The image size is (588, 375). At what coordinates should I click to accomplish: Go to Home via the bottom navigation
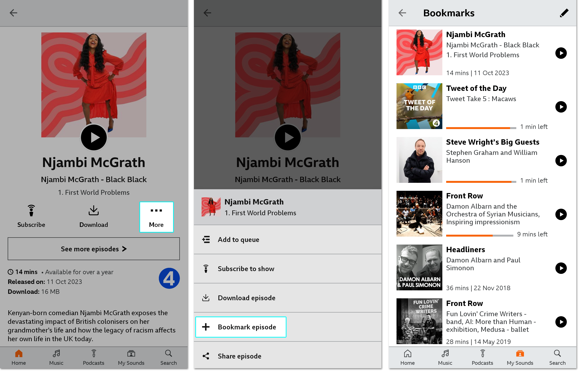[x=19, y=357]
